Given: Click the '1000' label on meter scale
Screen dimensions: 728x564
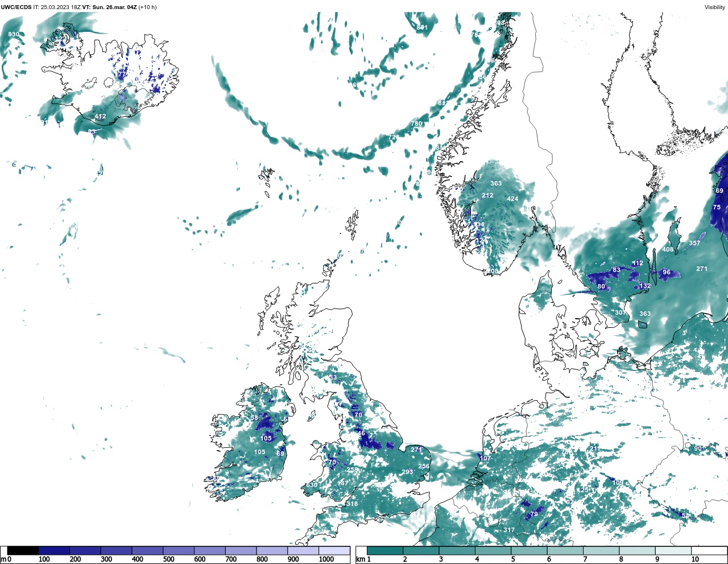Looking at the screenshot, I should pyautogui.click(x=326, y=559).
